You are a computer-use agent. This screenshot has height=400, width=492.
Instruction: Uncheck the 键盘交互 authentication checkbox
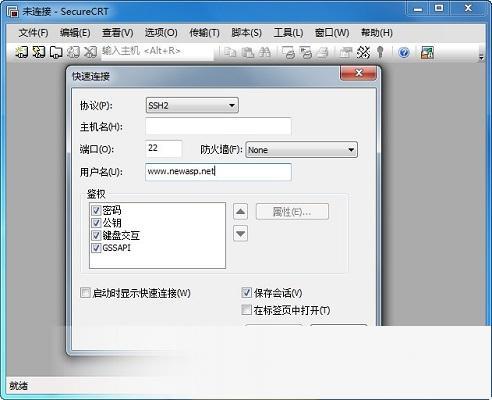[96, 235]
